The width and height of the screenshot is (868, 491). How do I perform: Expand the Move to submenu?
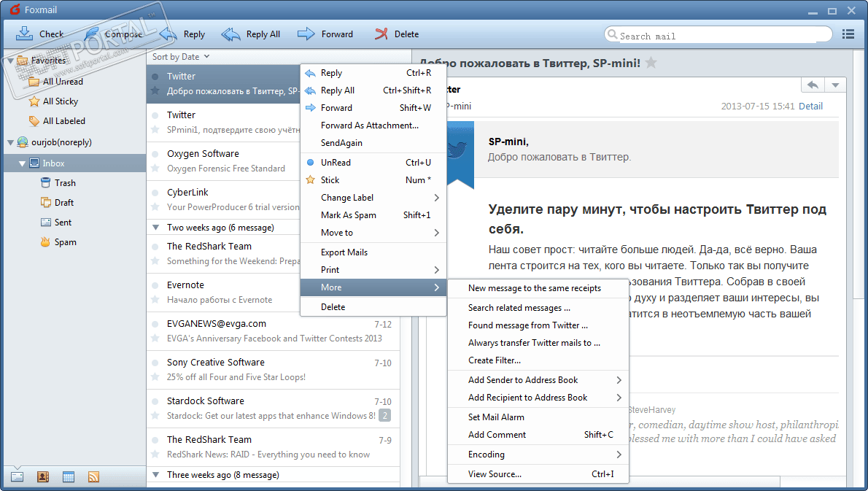click(373, 233)
